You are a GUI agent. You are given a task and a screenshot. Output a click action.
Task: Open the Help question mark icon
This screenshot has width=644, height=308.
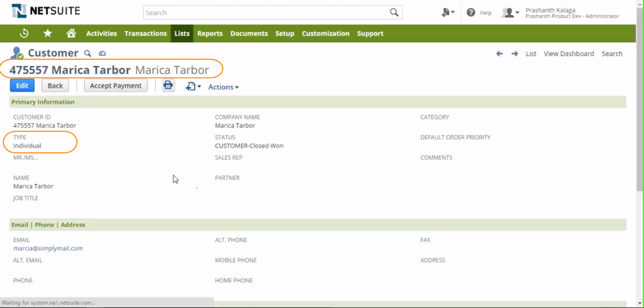[471, 13]
